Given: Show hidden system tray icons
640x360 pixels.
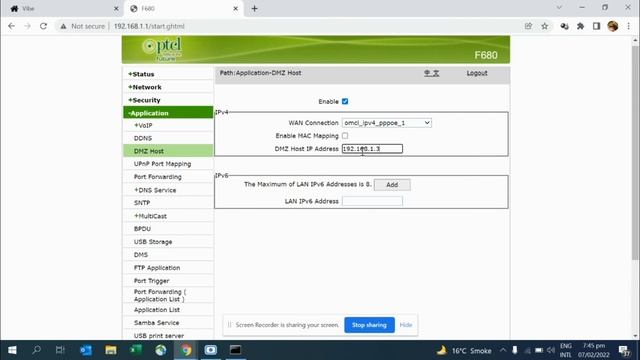Looking at the screenshot, I should (503, 350).
